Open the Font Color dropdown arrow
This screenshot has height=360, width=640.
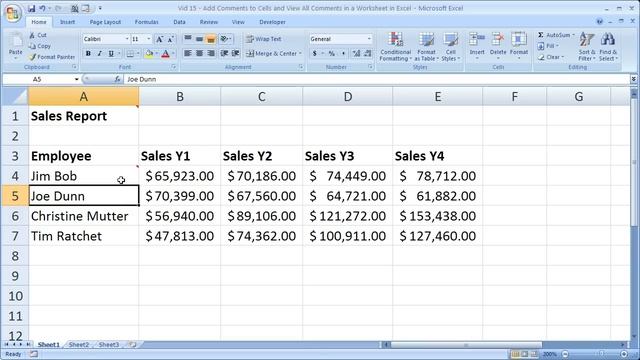173,53
